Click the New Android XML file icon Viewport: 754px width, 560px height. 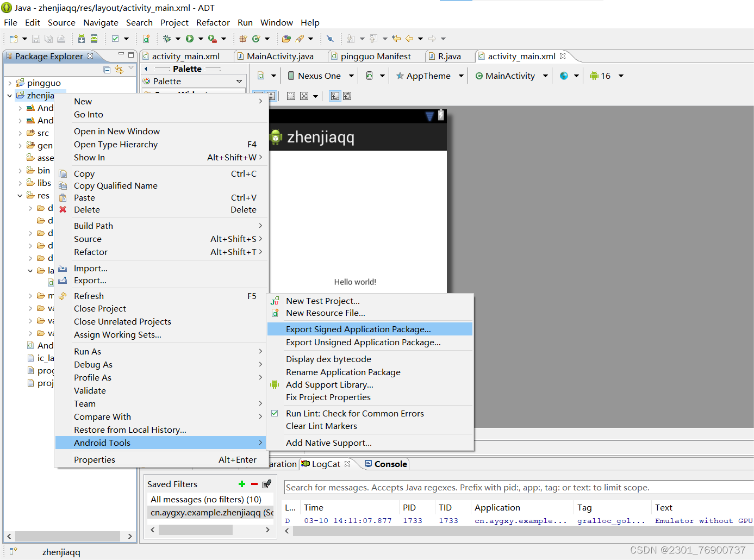pos(146,39)
